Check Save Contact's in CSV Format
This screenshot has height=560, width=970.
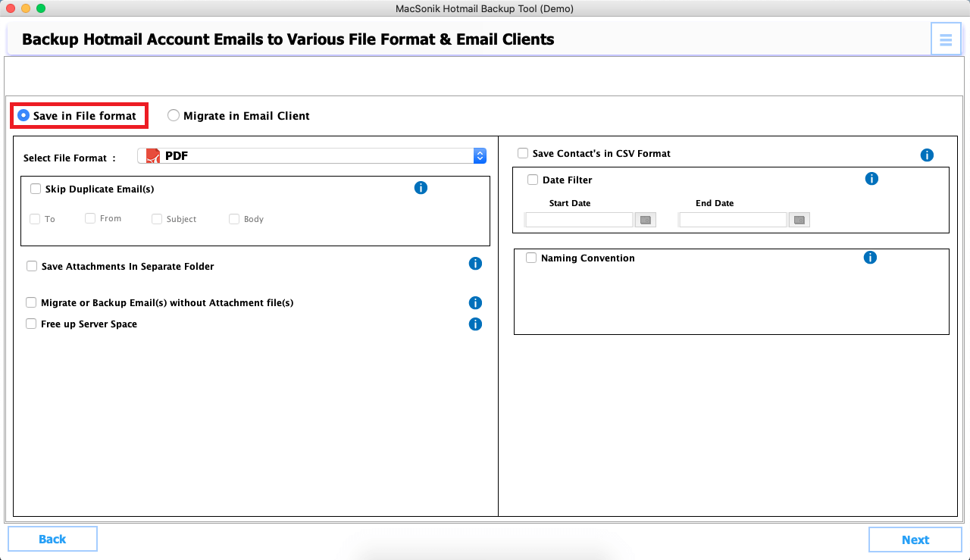tap(523, 153)
